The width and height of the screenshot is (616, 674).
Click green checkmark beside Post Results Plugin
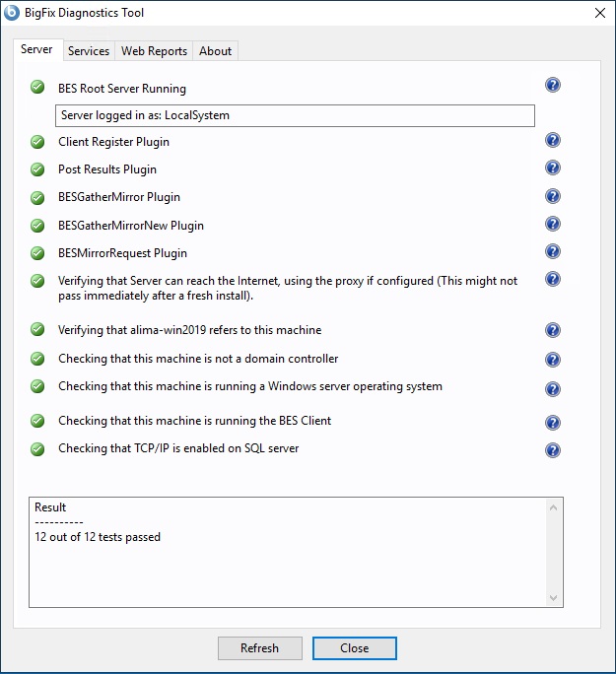click(38, 169)
